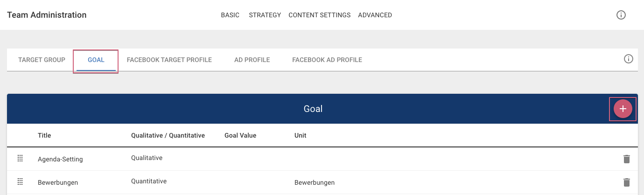
Task: Delete the Bewerbungen goal with trash icon
Action: (x=627, y=182)
